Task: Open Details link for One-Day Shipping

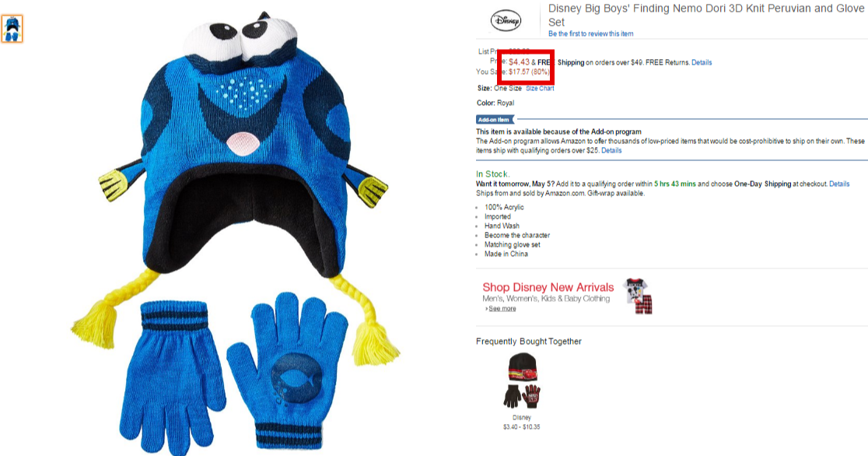Action: point(839,184)
